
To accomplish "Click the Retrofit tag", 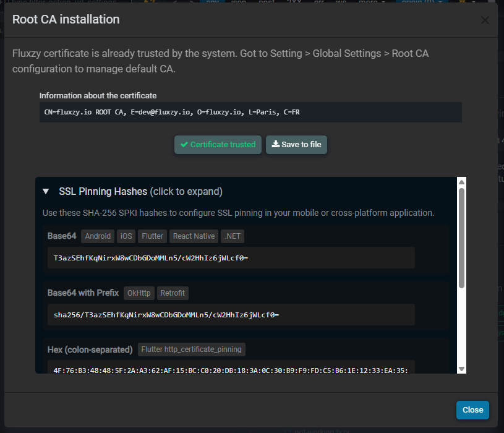I will 173,293.
